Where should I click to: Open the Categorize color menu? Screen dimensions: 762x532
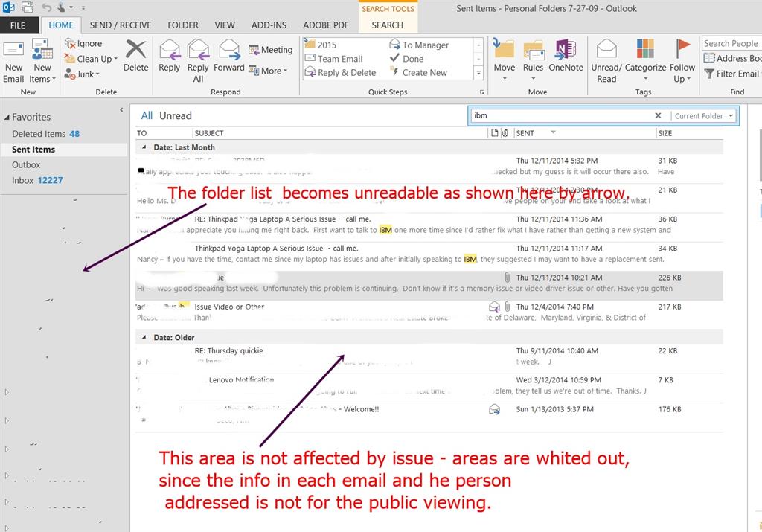(645, 61)
